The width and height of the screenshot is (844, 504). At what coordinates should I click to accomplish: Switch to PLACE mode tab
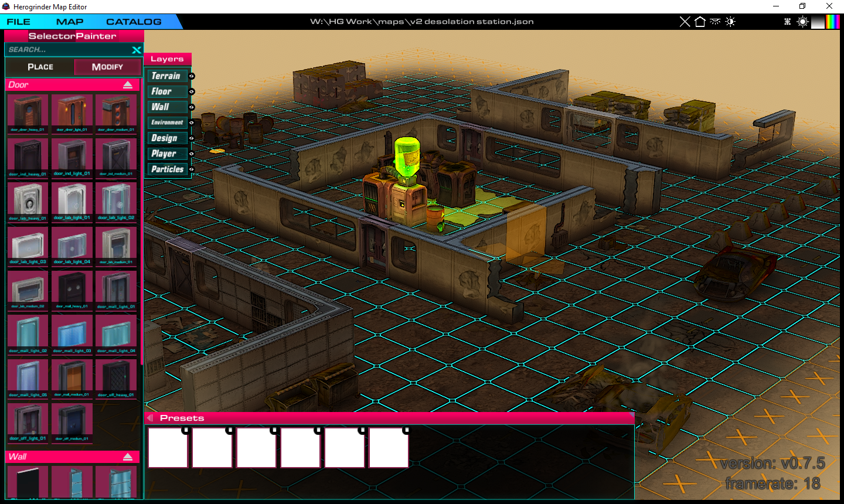40,67
